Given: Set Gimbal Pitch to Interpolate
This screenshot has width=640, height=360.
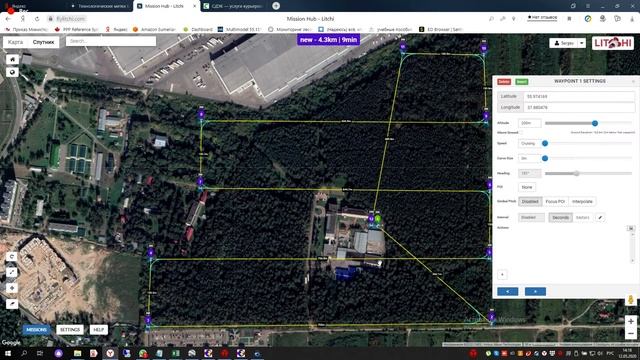Looking at the screenshot, I should (x=582, y=202).
